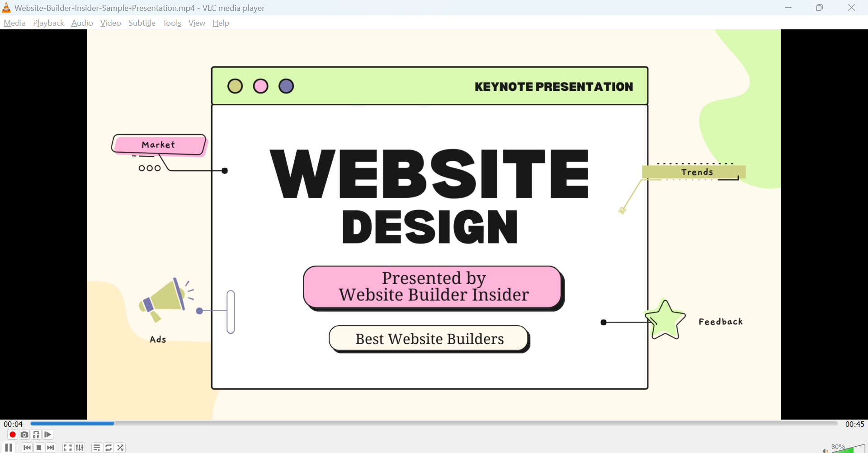Click the VLC cone icon in title bar

coord(6,8)
